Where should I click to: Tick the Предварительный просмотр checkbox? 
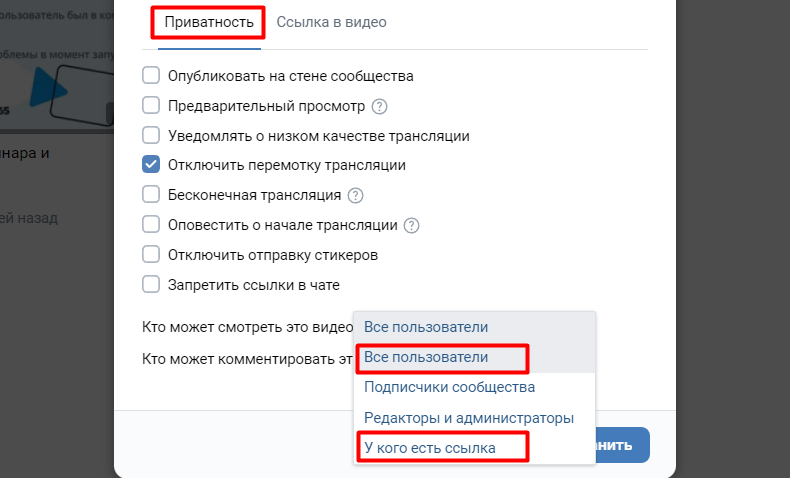tap(151, 106)
